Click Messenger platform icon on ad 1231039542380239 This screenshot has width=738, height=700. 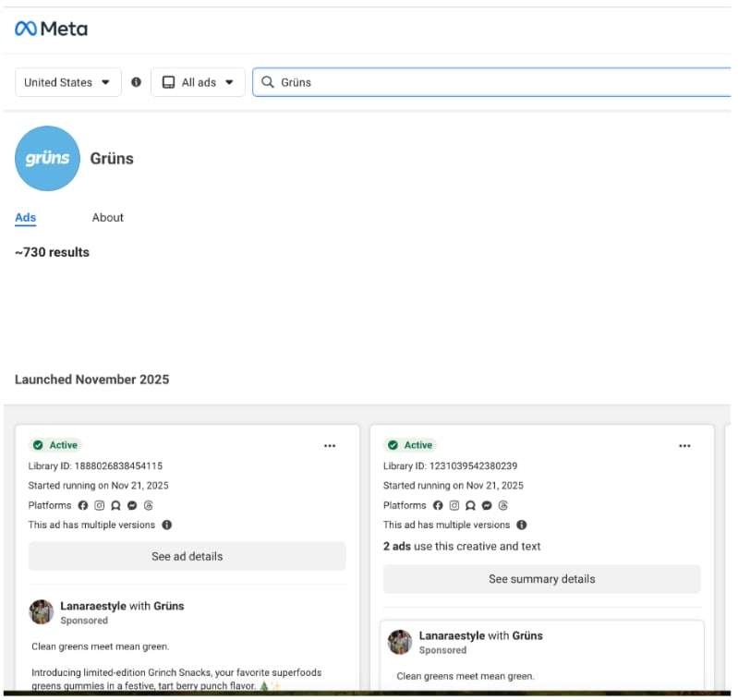coord(487,505)
